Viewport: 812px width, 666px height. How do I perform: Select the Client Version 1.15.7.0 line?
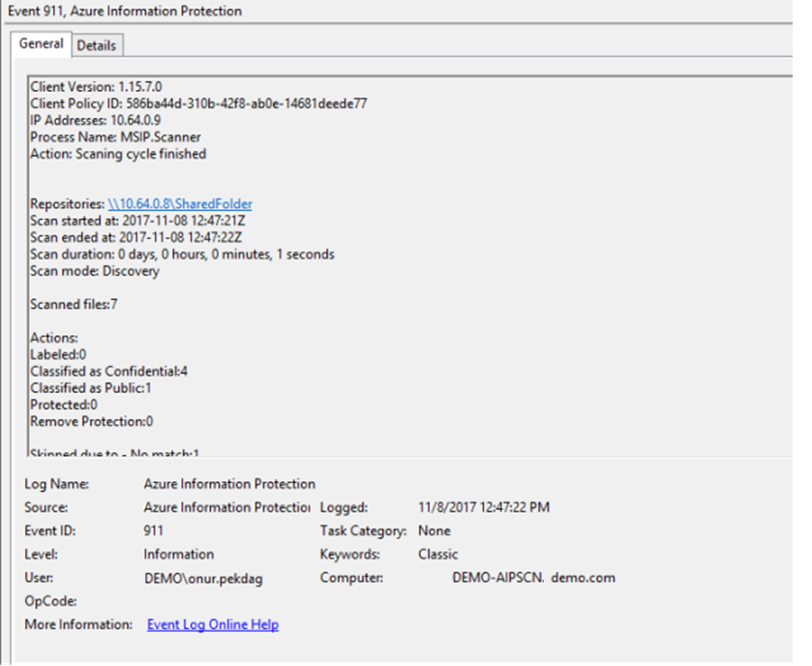click(96, 86)
